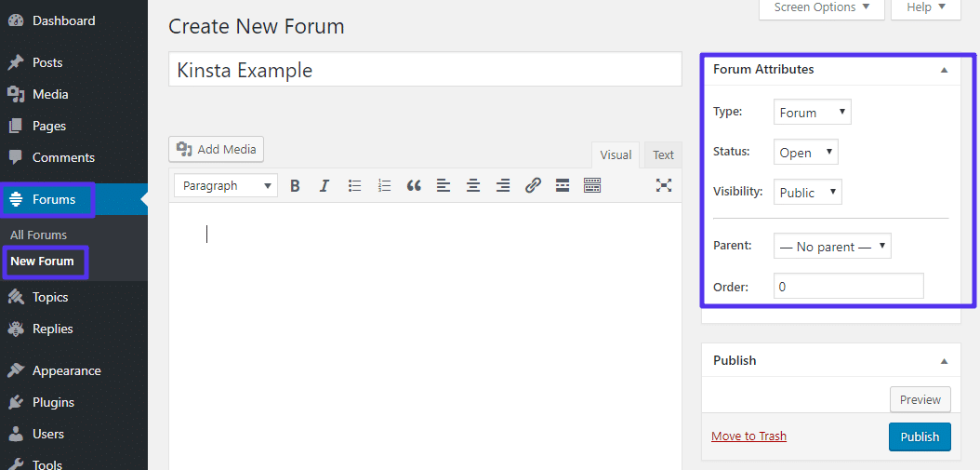Enable distraction-free fullscreen mode
980x470 pixels.
[x=664, y=185]
